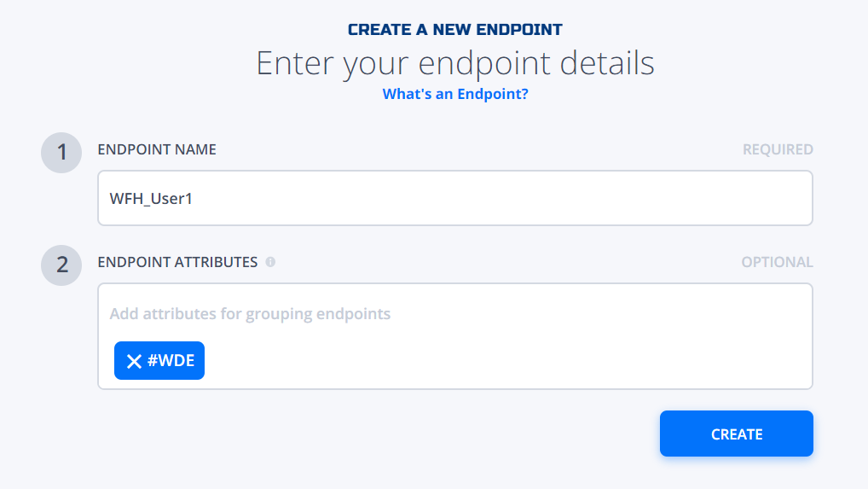The image size is (868, 489).
Task: Click the info icon beside Endpoint Attributes
Action: click(270, 262)
